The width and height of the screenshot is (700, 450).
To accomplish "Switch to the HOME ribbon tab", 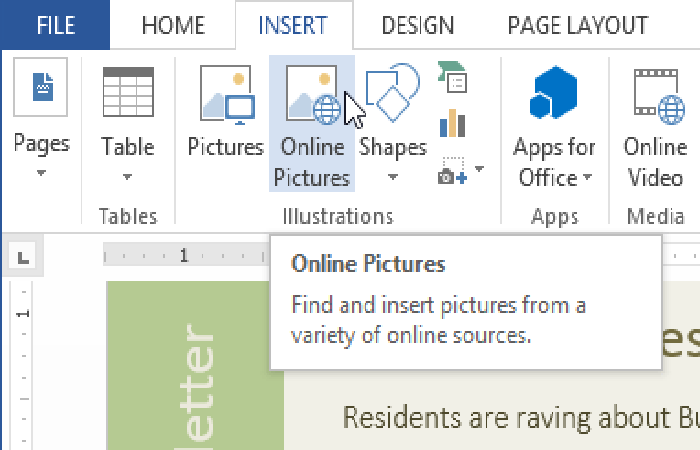I will (173, 25).
